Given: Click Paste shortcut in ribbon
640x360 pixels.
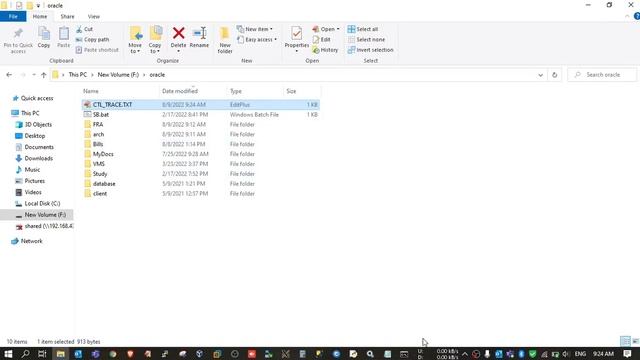Looking at the screenshot, I should tap(97, 50).
